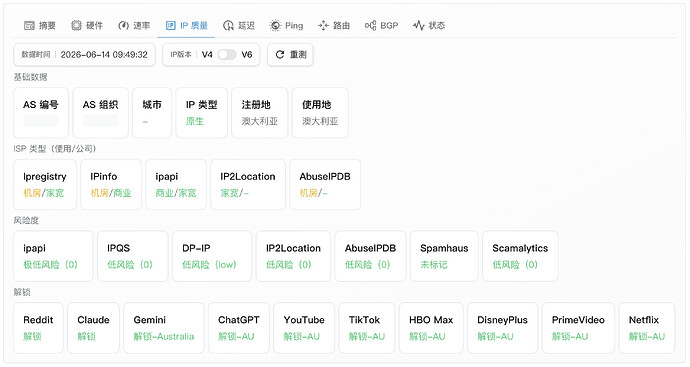Click the IP 类型 原生 card

click(202, 113)
